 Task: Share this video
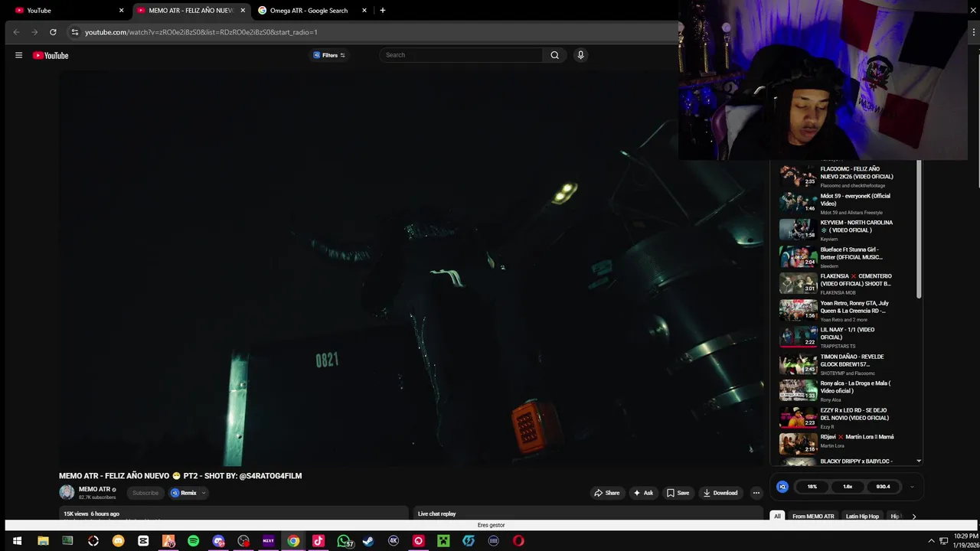pos(607,493)
